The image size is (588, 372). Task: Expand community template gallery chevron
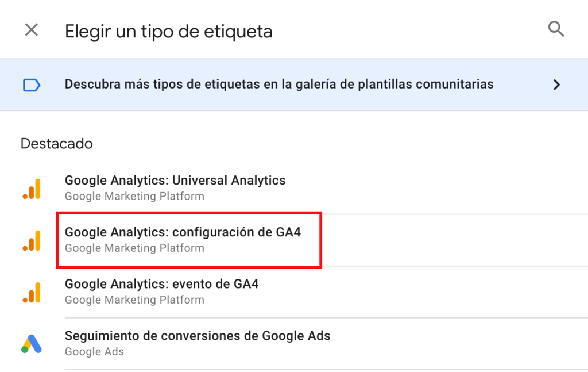click(x=556, y=85)
